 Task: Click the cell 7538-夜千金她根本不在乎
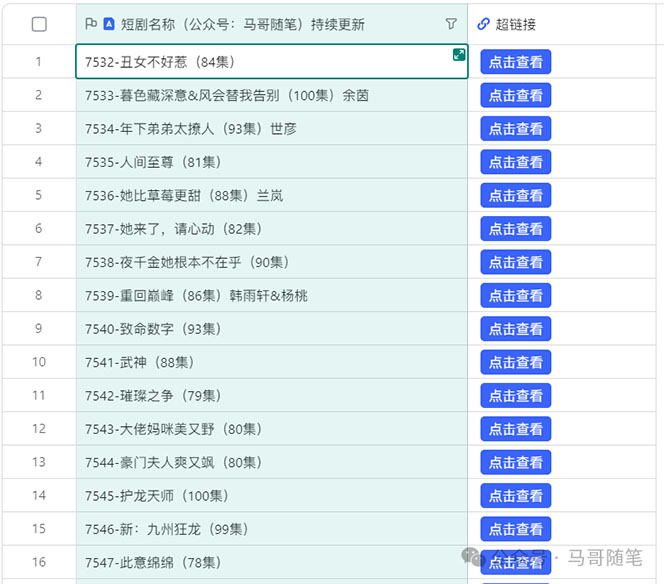pos(187,262)
